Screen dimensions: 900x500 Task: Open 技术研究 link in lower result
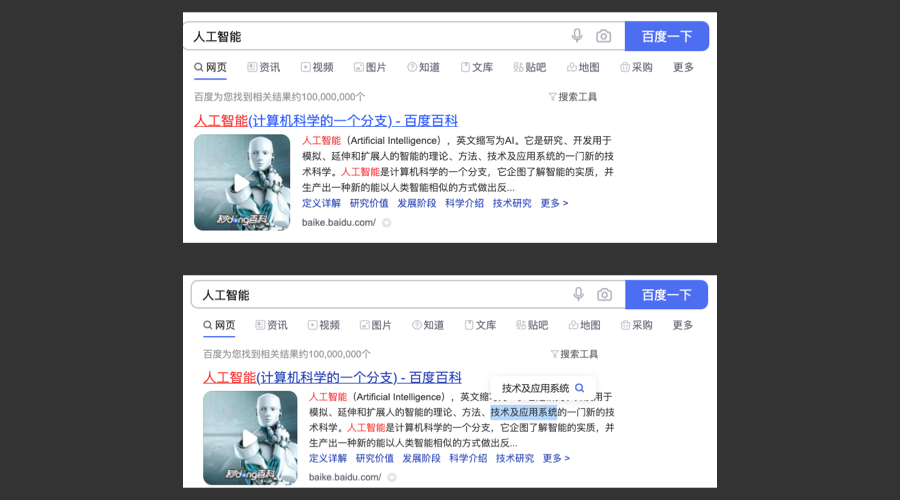[x=515, y=458]
